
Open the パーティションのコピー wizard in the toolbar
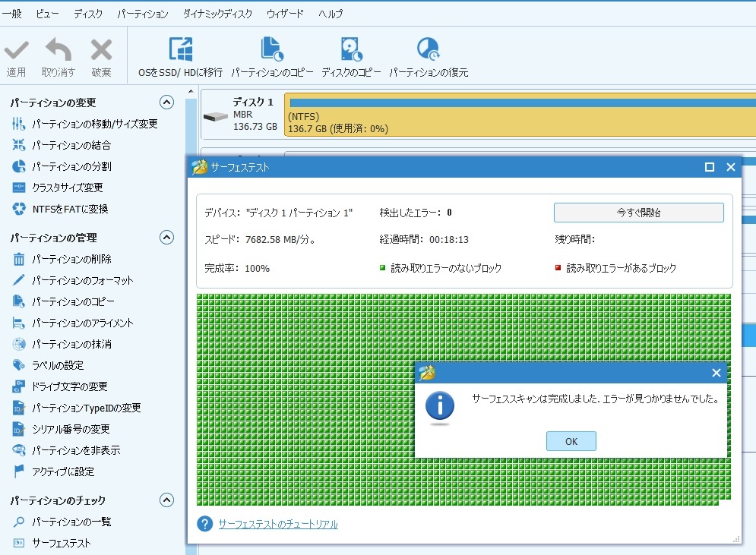pos(272,50)
